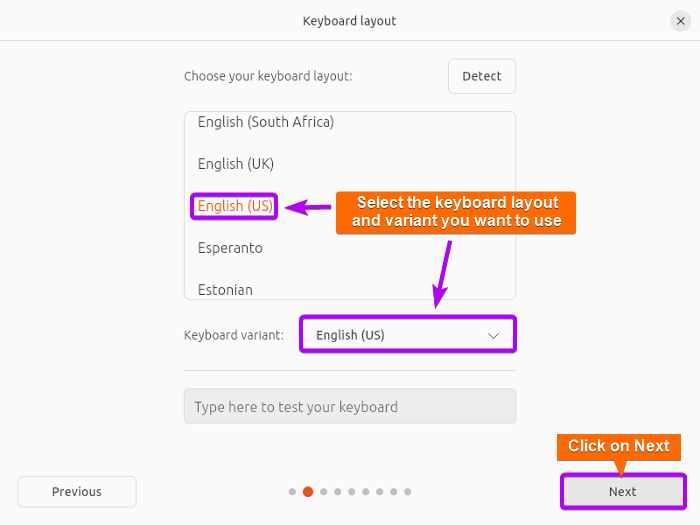Click the Detect keyboard button
The width and height of the screenshot is (700, 525).
pos(482,76)
